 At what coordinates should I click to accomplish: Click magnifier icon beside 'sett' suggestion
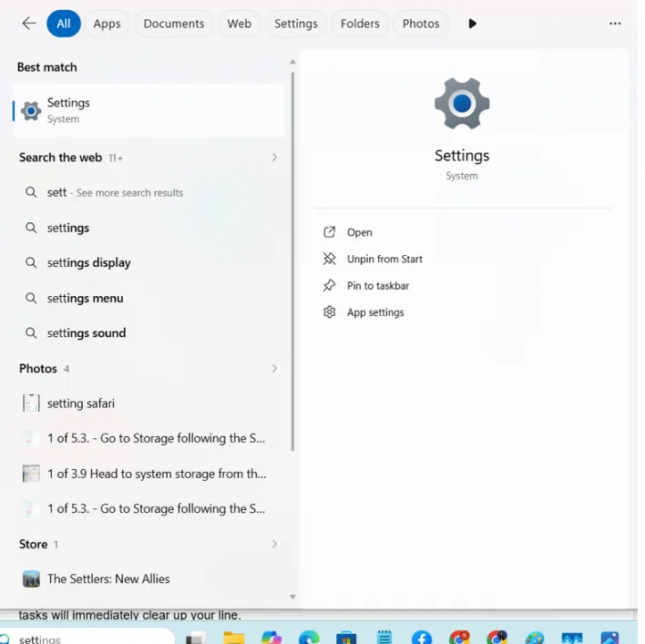point(31,192)
